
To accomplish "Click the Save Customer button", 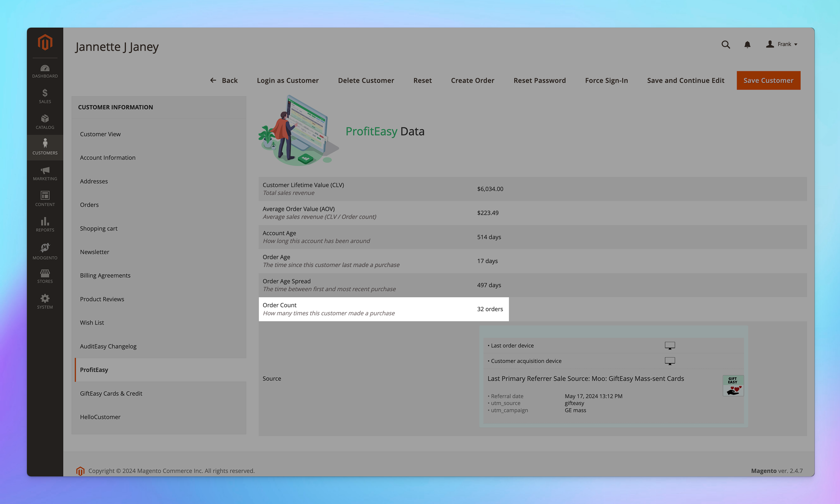I will click(768, 80).
